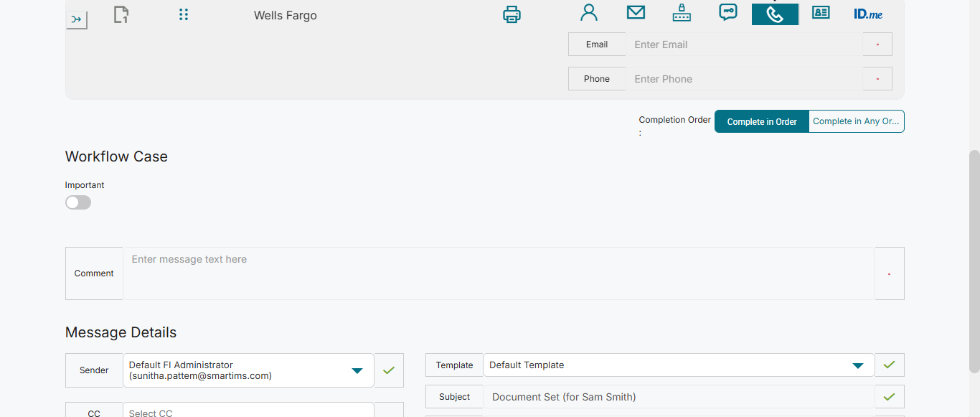Select the ID card icon

point(821,12)
